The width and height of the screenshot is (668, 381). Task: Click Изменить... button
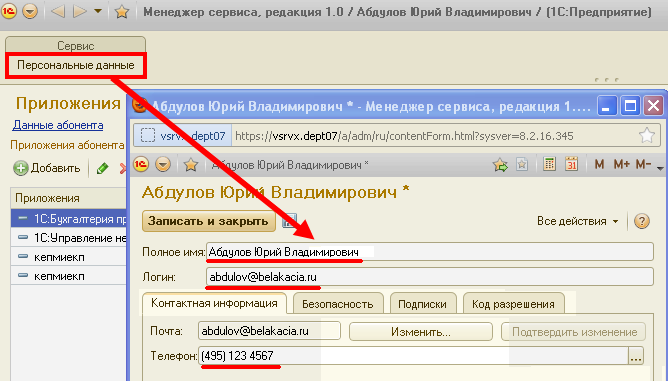420,332
